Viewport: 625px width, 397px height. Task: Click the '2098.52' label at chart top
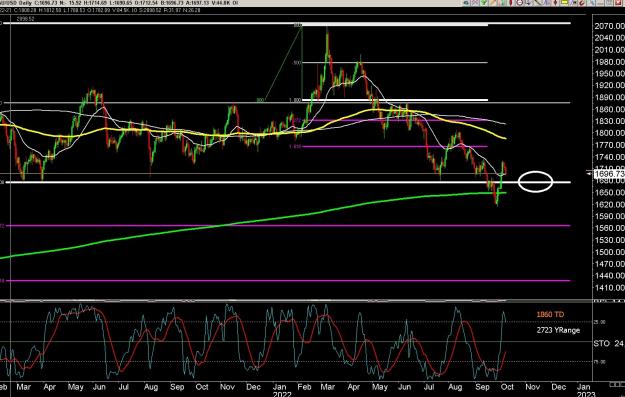pyautogui.click(x=25, y=18)
